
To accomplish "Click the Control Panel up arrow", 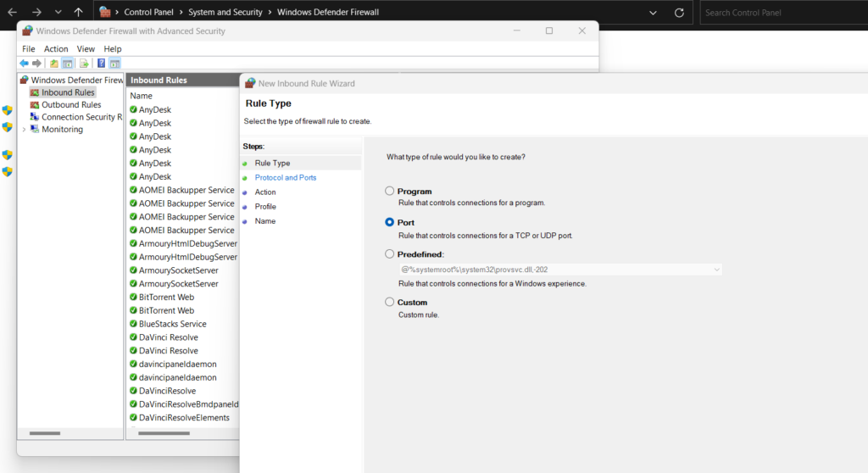I will coord(79,12).
